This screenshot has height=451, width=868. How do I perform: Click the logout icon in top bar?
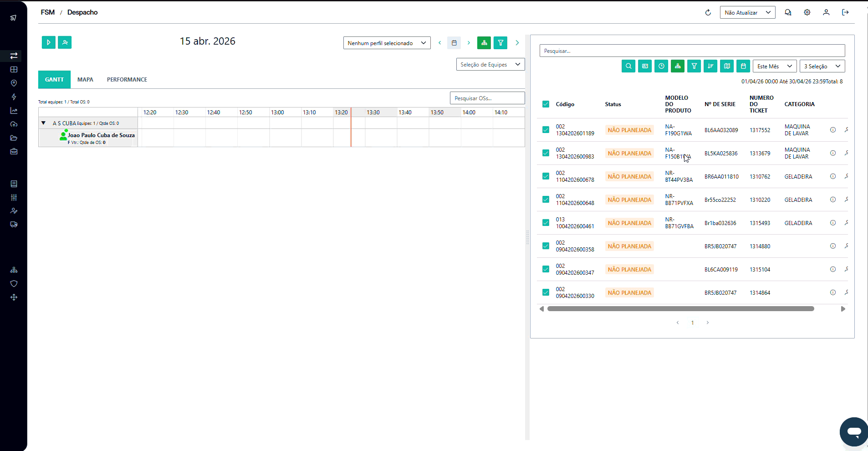845,12
